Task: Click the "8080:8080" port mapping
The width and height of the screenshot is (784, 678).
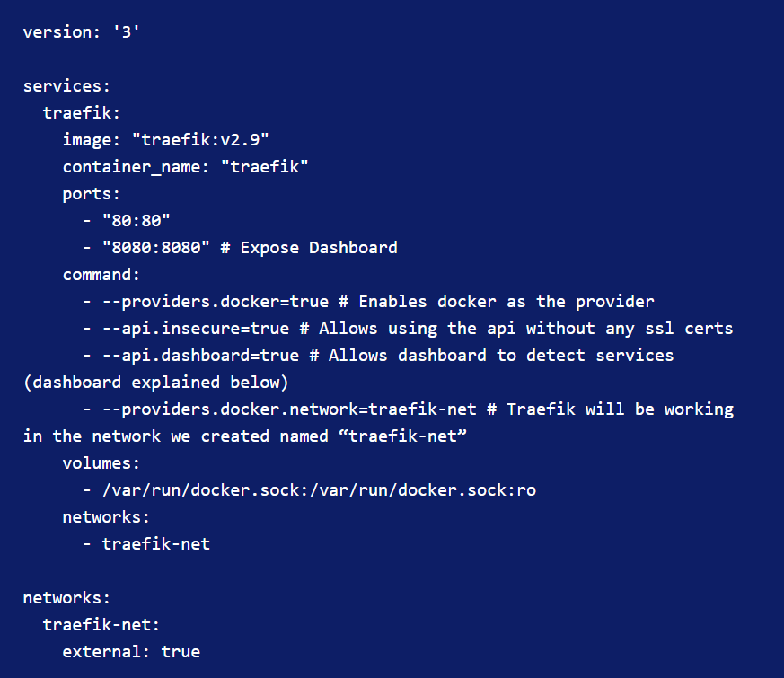Action: click(x=155, y=248)
